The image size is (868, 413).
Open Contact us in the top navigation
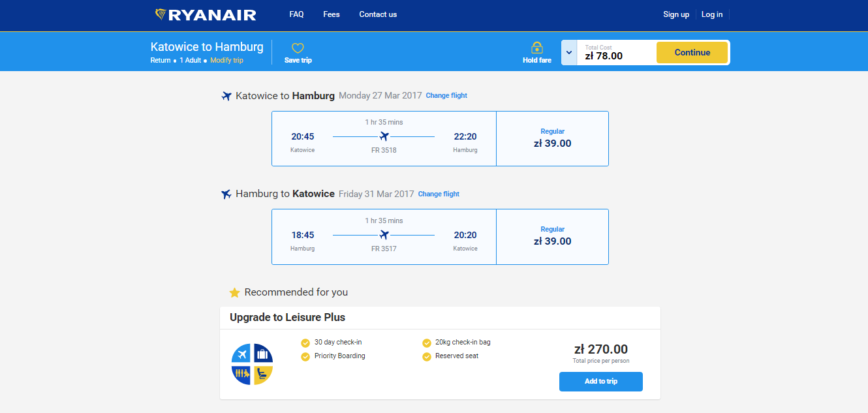click(x=378, y=14)
